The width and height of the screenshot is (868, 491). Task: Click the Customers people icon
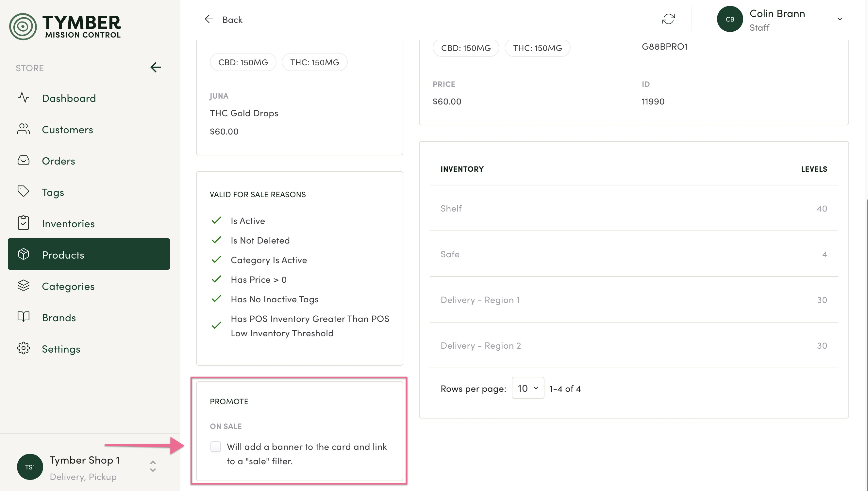[x=23, y=129]
